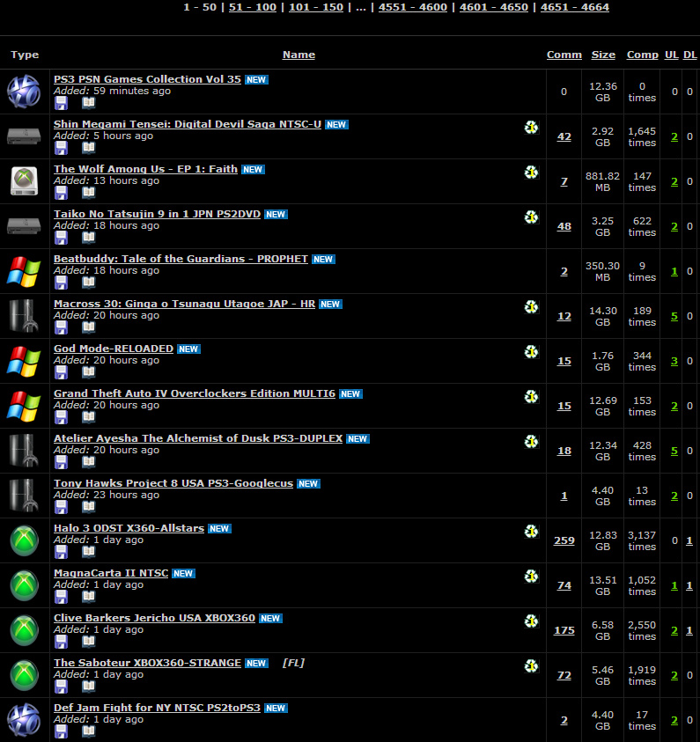Sort by Comp column header
The image size is (700, 742).
point(642,55)
